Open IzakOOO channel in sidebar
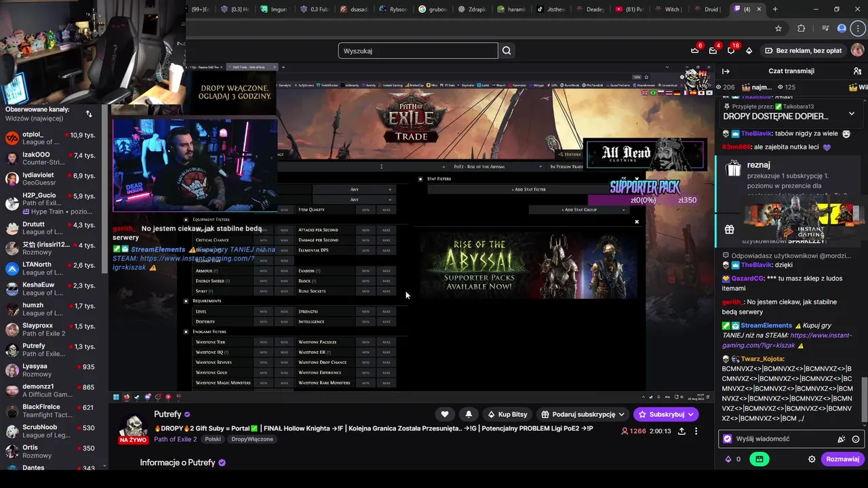Viewport: 868px width, 488px height. click(x=52, y=159)
